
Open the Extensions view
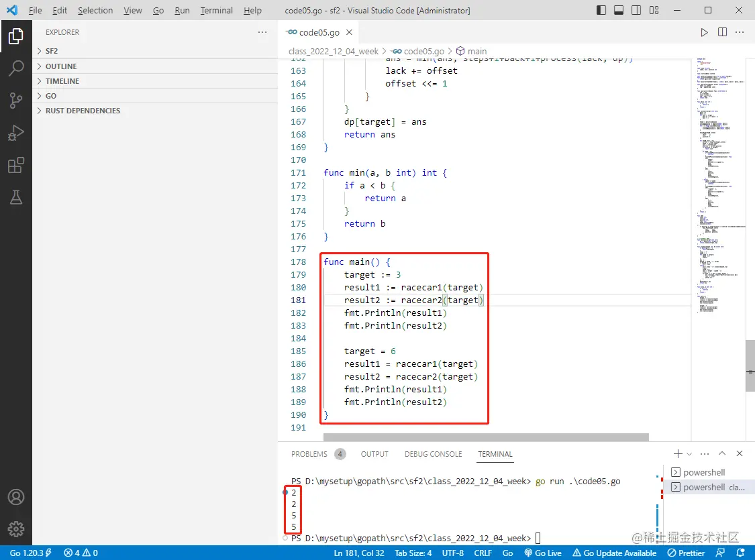[x=16, y=165]
